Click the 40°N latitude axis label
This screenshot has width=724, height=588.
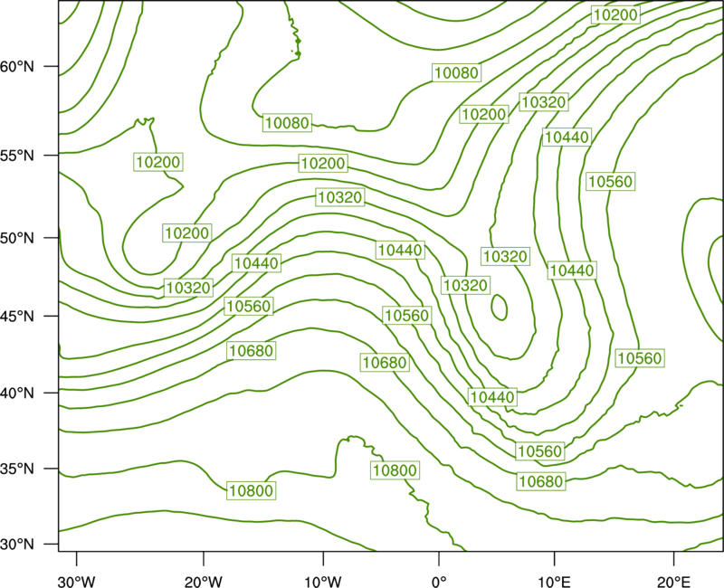[17, 393]
